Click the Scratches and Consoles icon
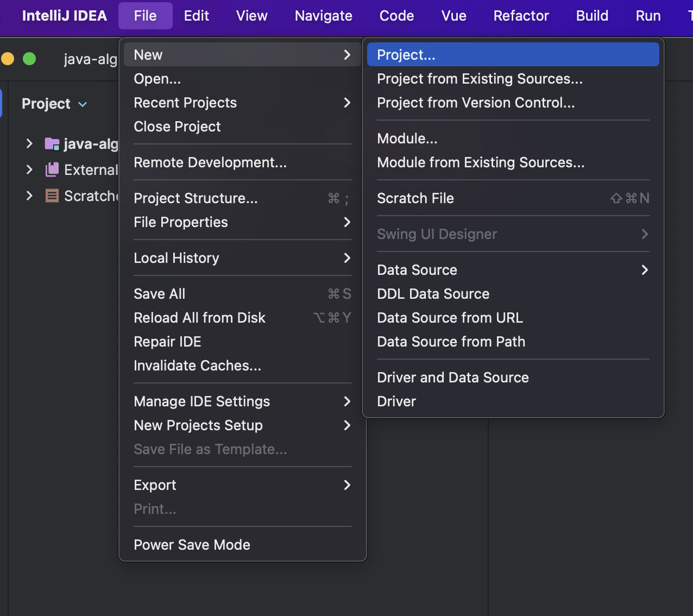Image resolution: width=693 pixels, height=616 pixels. [52, 196]
